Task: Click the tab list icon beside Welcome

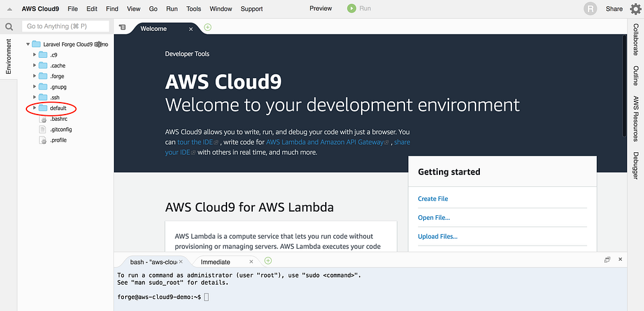Action: coord(123,28)
